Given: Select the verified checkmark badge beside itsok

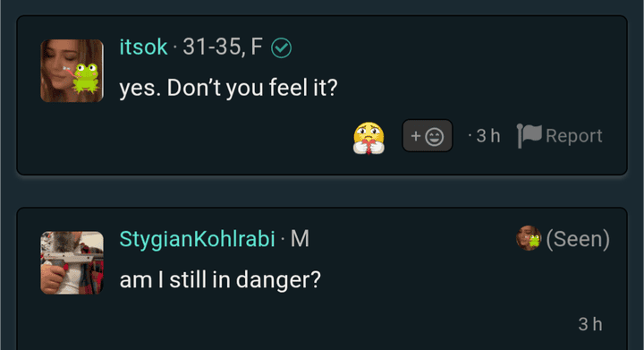Looking at the screenshot, I should (282, 47).
